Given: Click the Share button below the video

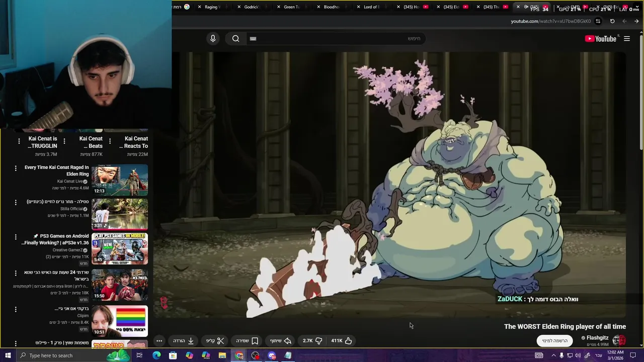Looking at the screenshot, I should coord(281,341).
